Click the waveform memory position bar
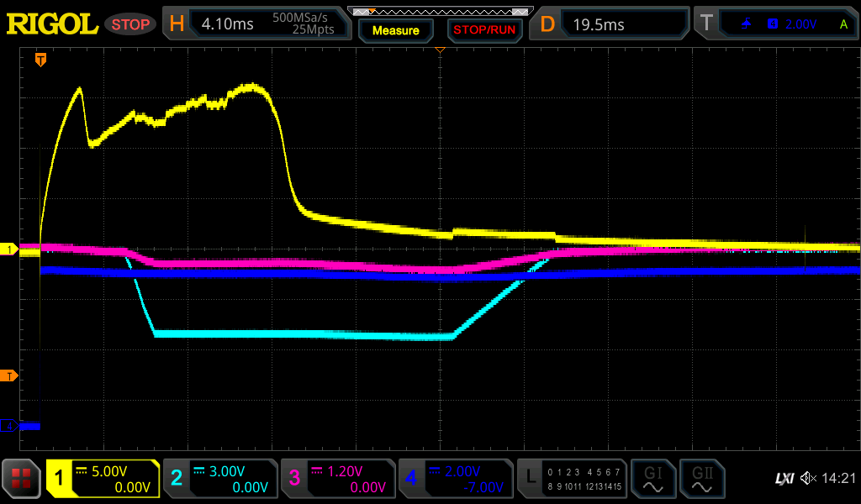Screen dimensions: 861x504 tap(440, 12)
